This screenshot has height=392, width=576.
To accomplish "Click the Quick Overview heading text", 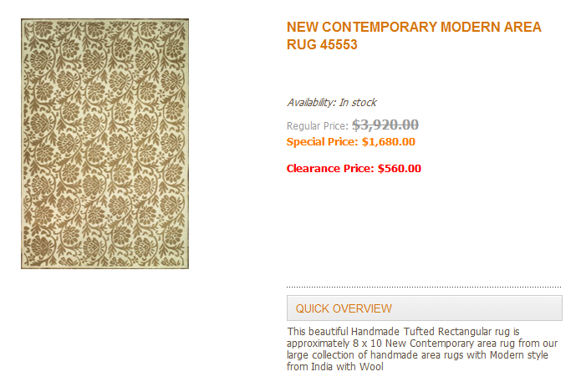I will coord(344,308).
